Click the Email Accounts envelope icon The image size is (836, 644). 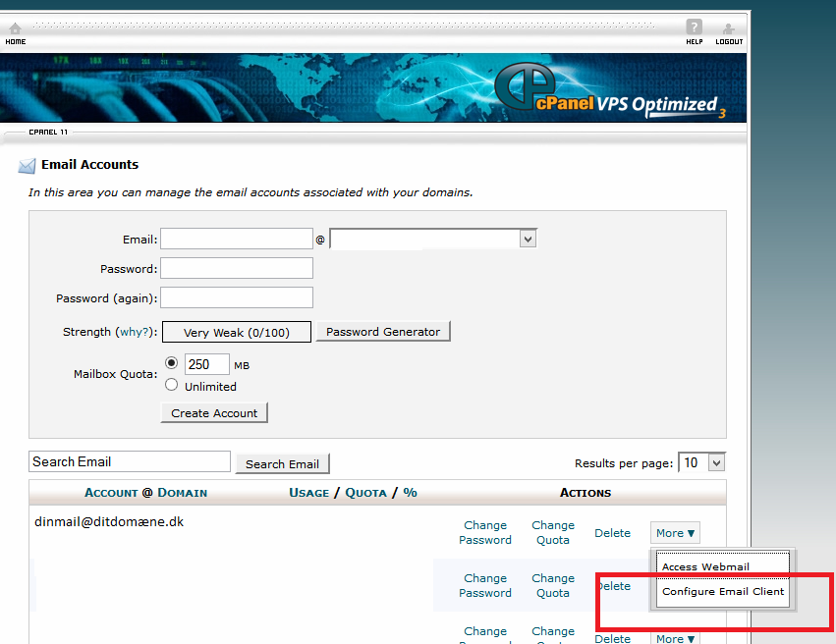tap(27, 166)
